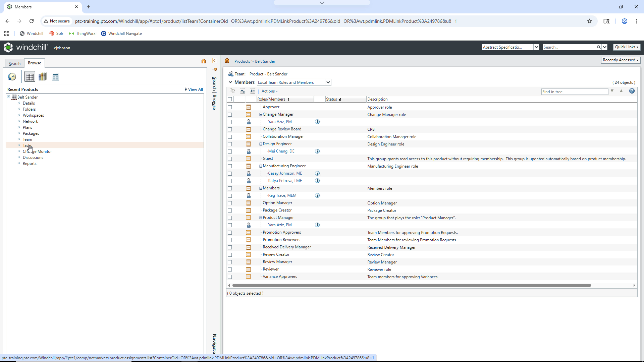Select the Libraries books icon in navigator

43,77
